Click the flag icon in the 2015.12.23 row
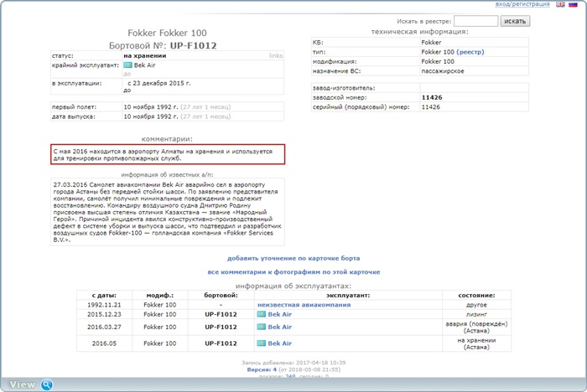Image resolution: width=587 pixels, height=392 pixels. [262, 314]
